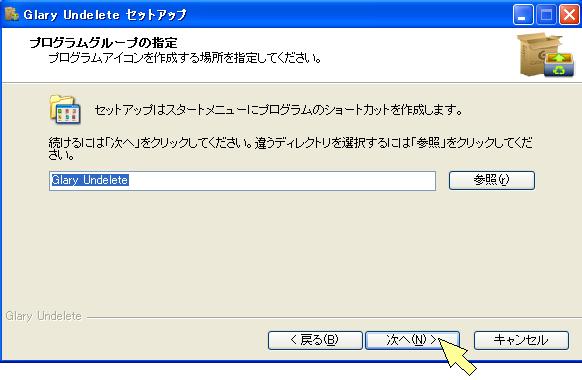This screenshot has width=582, height=380.
Task: Go back with 戻る(B) button
Action: (315, 340)
